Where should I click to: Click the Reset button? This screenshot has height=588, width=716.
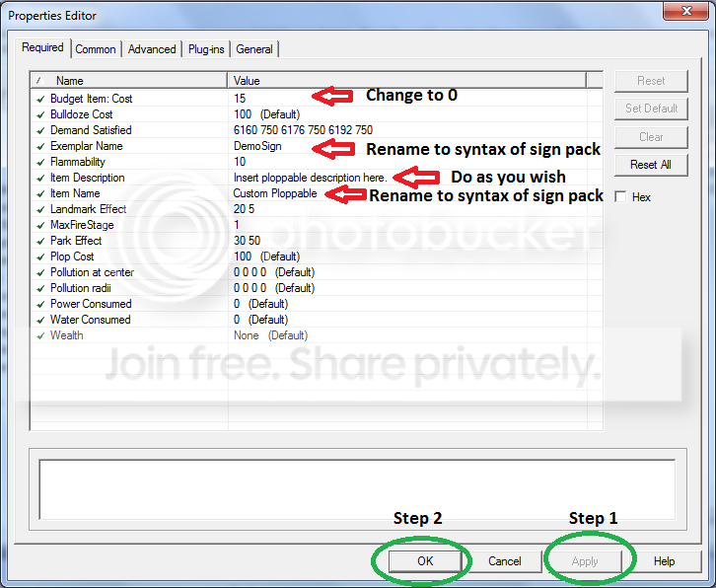[x=651, y=81]
